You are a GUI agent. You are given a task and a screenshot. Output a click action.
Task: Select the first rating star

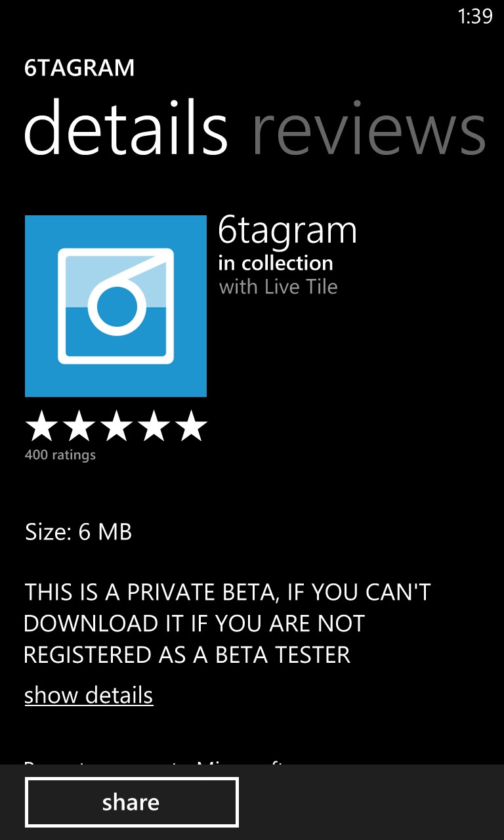(x=41, y=427)
